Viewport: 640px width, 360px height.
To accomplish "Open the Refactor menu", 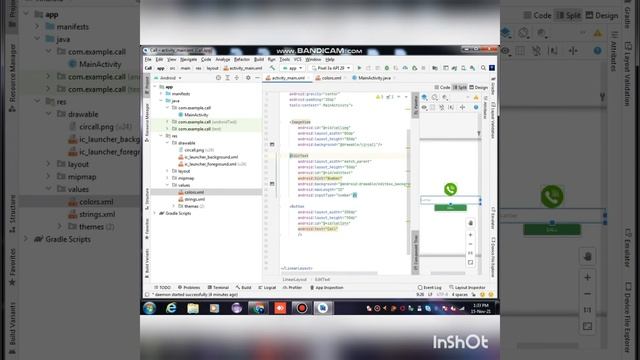I will pyautogui.click(x=241, y=60).
